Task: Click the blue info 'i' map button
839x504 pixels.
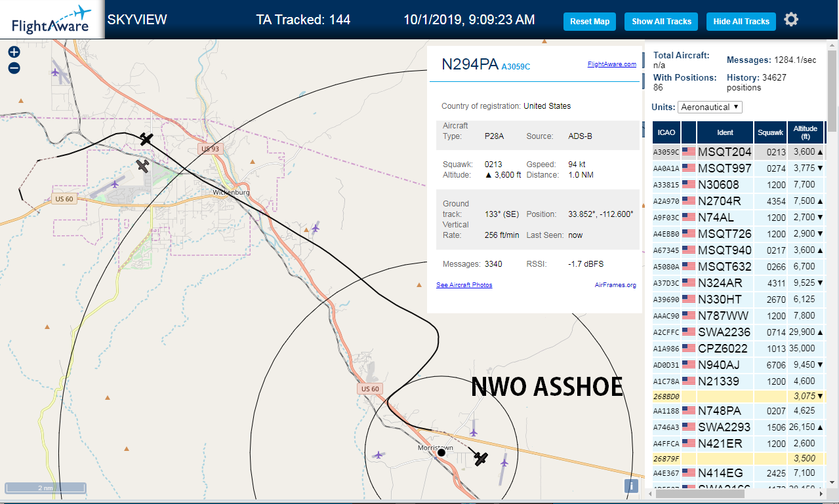Action: (631, 486)
